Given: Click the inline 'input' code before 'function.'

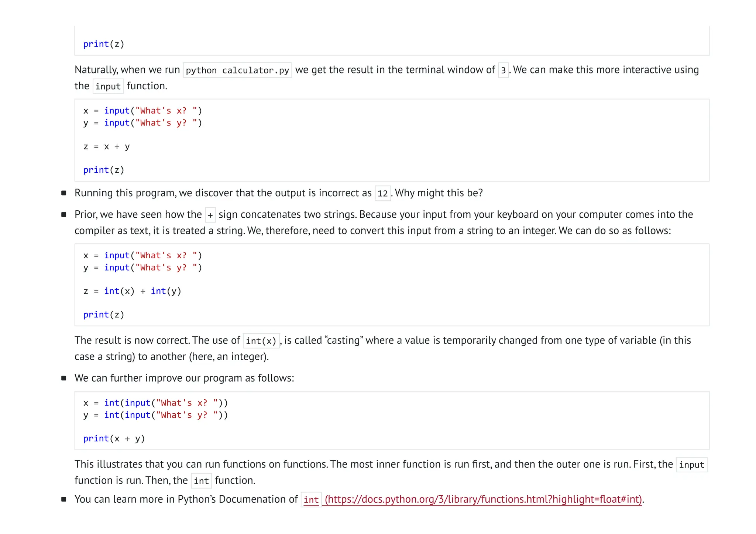Looking at the screenshot, I should coord(108,86).
